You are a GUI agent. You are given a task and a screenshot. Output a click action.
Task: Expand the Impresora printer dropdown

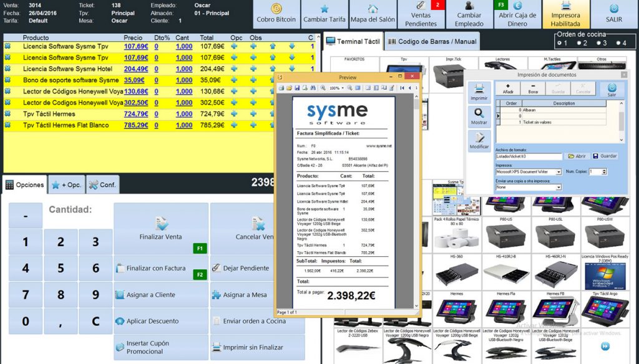559,172
